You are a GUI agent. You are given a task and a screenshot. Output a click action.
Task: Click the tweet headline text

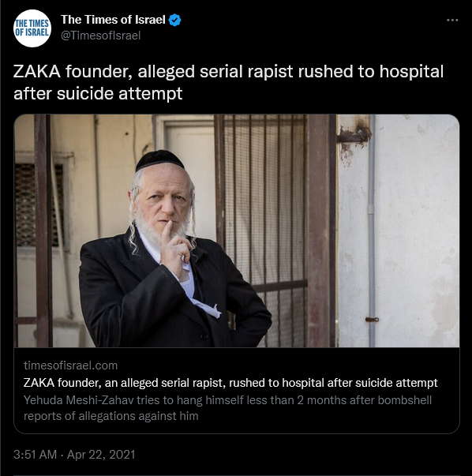click(x=228, y=82)
